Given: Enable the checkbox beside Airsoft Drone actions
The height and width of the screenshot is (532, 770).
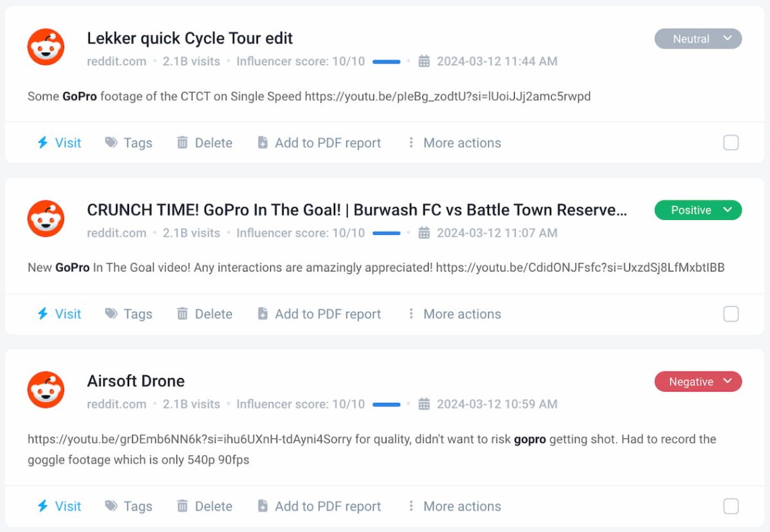Looking at the screenshot, I should (731, 506).
